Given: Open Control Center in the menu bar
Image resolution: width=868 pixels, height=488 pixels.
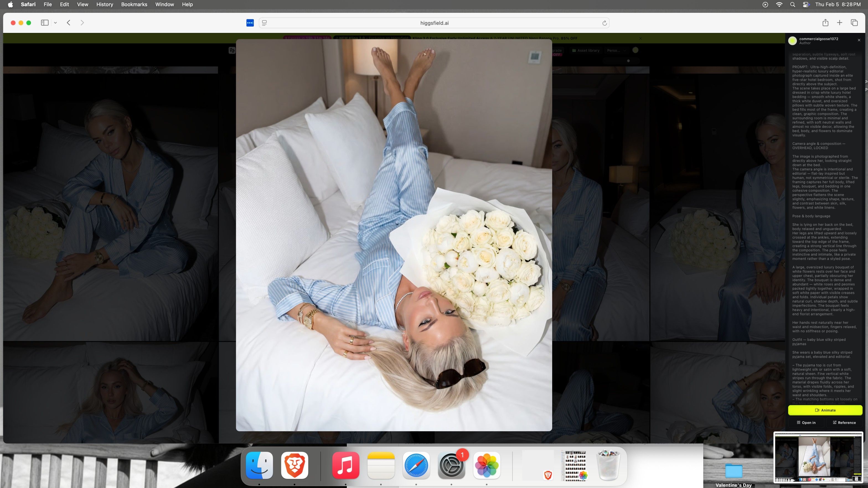Looking at the screenshot, I should 806,4.
